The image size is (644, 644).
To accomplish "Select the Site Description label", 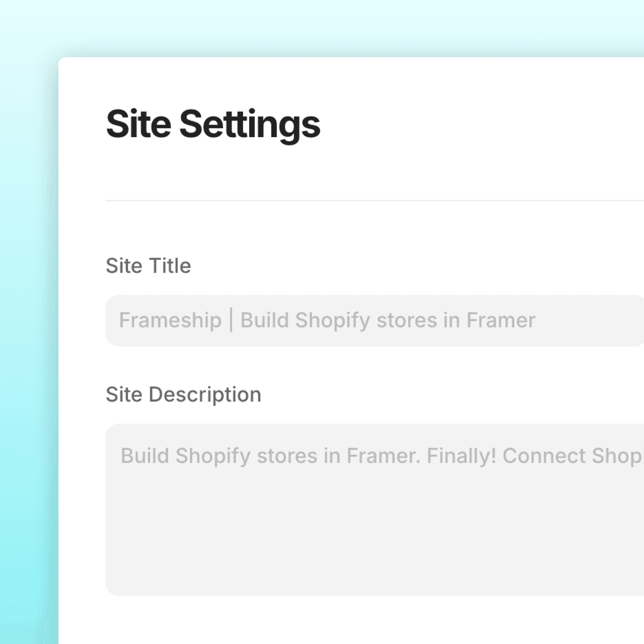I will (x=183, y=395).
